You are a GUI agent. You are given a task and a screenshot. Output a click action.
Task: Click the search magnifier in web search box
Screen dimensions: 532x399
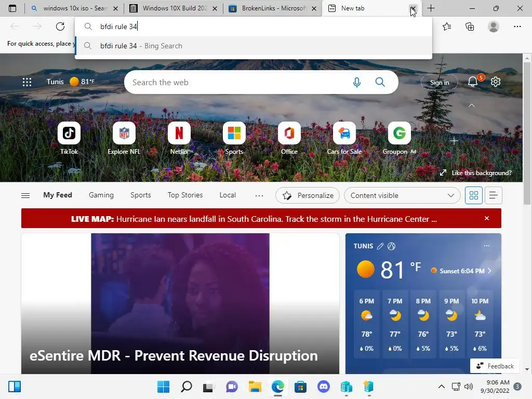click(x=380, y=82)
